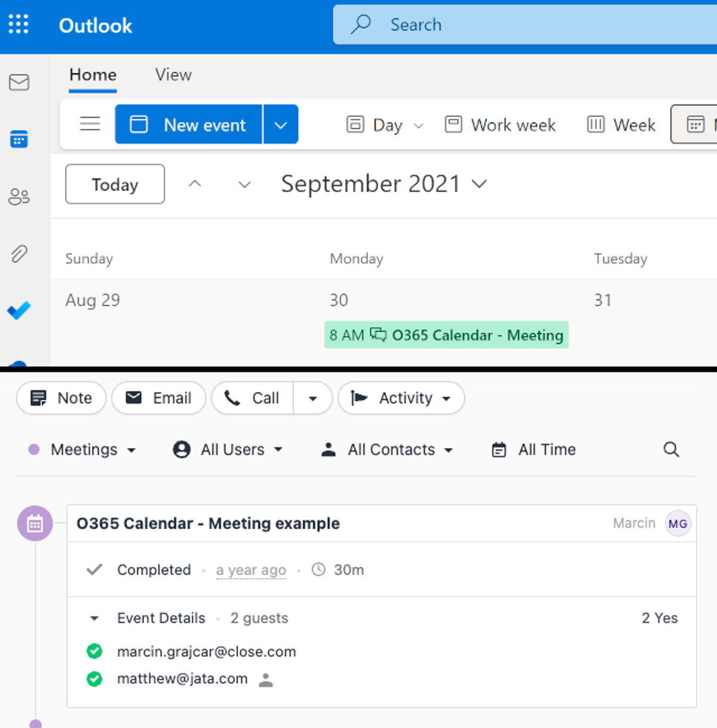Switch to the Home tab

[x=93, y=75]
